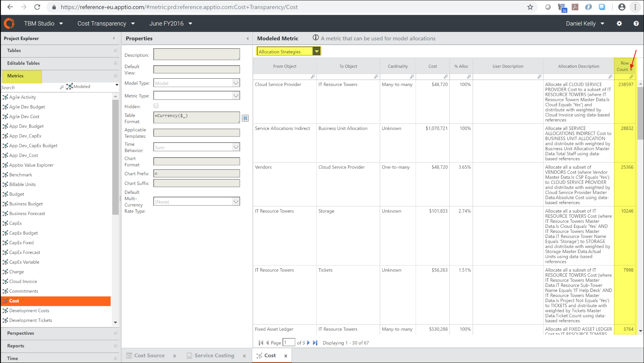644x363 pixels.
Task: Click the info icon beside Modeled Metric
Action: (x=315, y=38)
